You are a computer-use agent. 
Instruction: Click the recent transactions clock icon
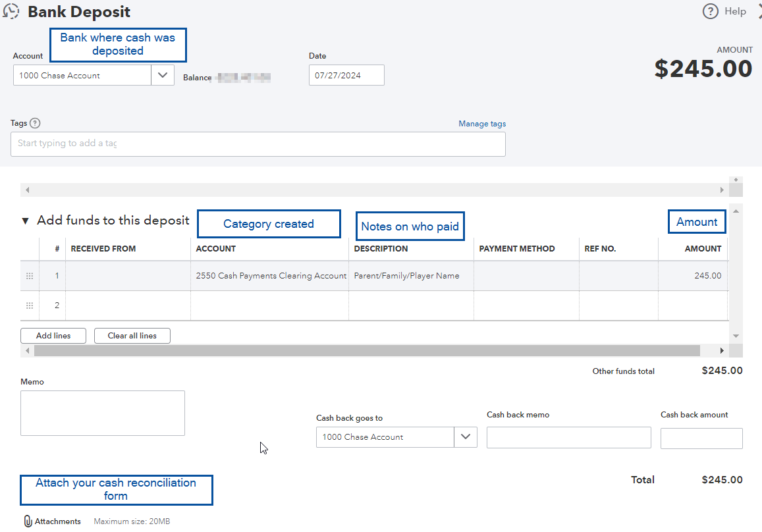11,11
